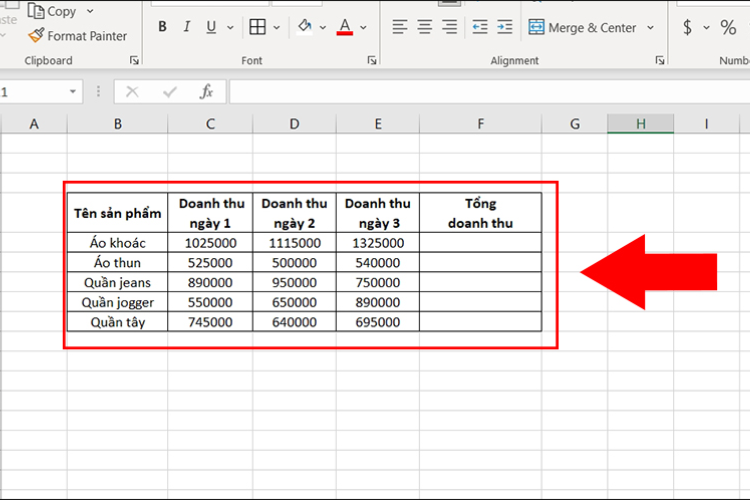
Task: Center text horizontally
Action: [425, 27]
